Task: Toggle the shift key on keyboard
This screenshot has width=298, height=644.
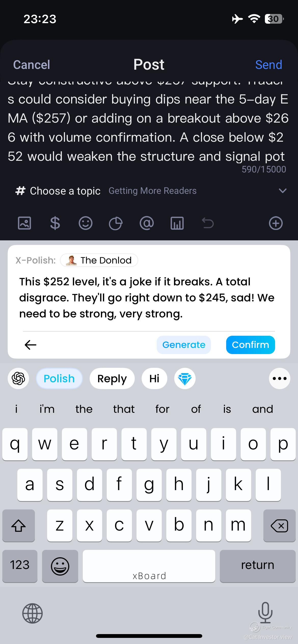Action: coord(18,526)
